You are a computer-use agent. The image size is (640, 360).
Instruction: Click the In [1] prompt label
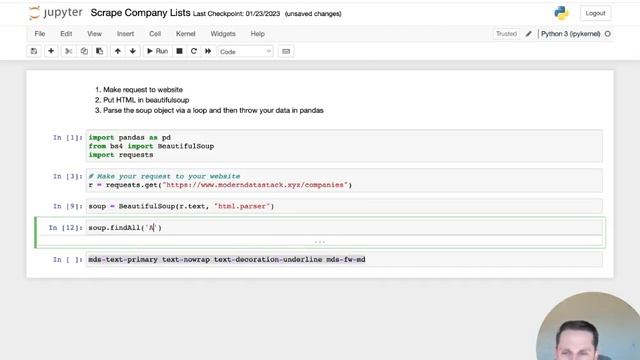click(67, 138)
